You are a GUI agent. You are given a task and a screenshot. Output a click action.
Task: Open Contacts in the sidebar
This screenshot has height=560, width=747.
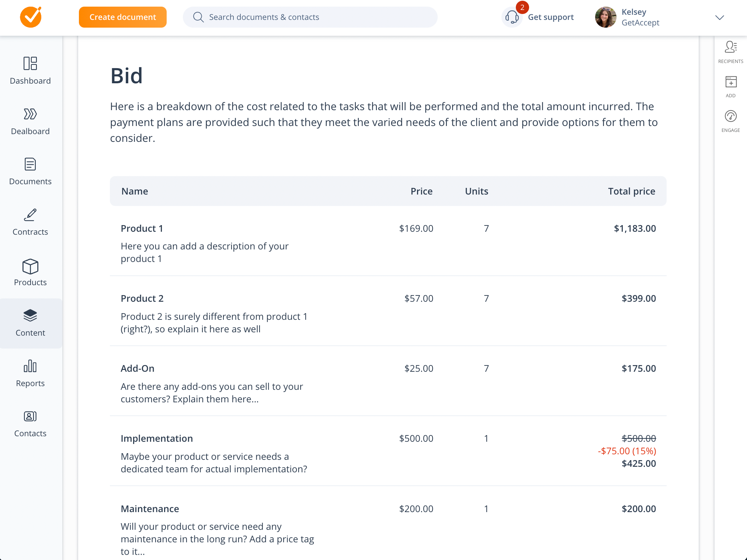pos(30,416)
